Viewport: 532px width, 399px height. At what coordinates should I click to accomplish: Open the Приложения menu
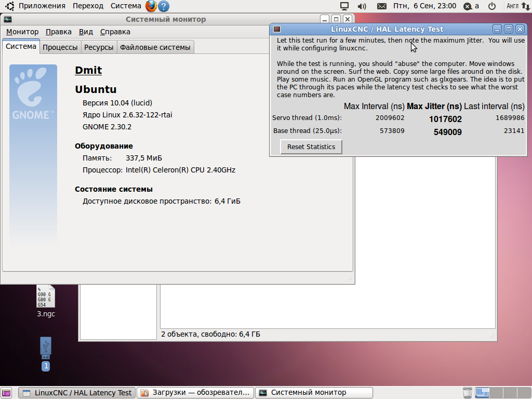click(42, 6)
